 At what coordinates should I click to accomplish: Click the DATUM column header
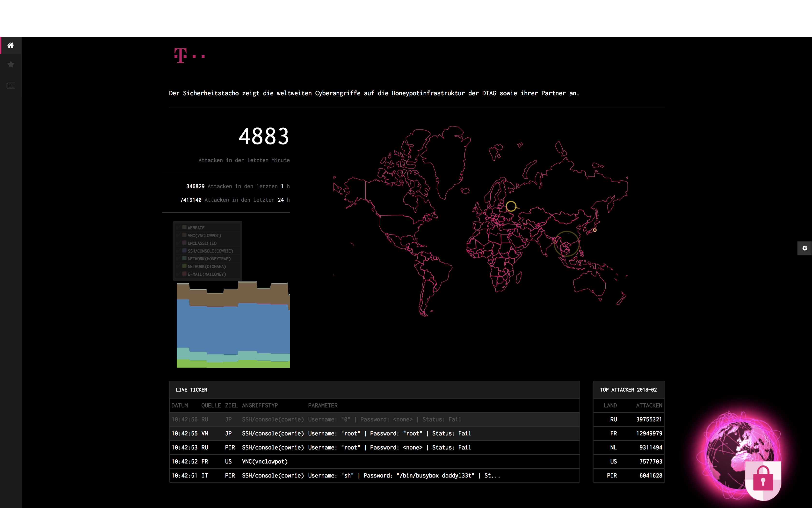180,405
